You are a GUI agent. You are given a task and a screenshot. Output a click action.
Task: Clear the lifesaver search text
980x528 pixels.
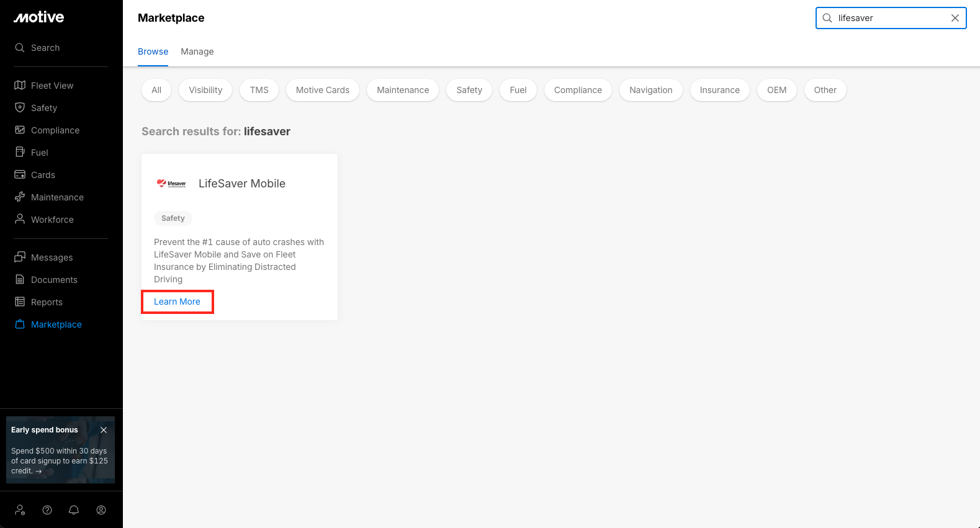[955, 18]
